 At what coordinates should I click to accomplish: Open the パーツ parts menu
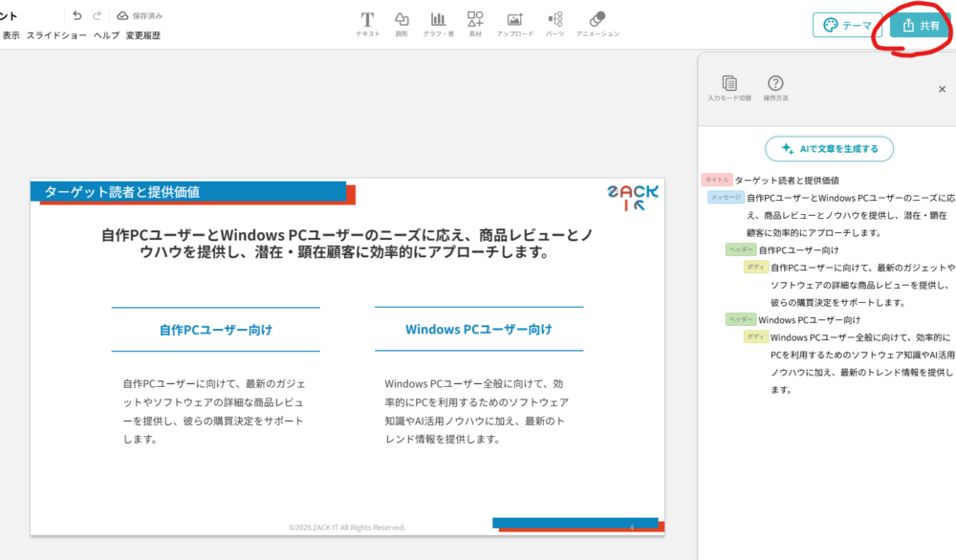coord(554,23)
